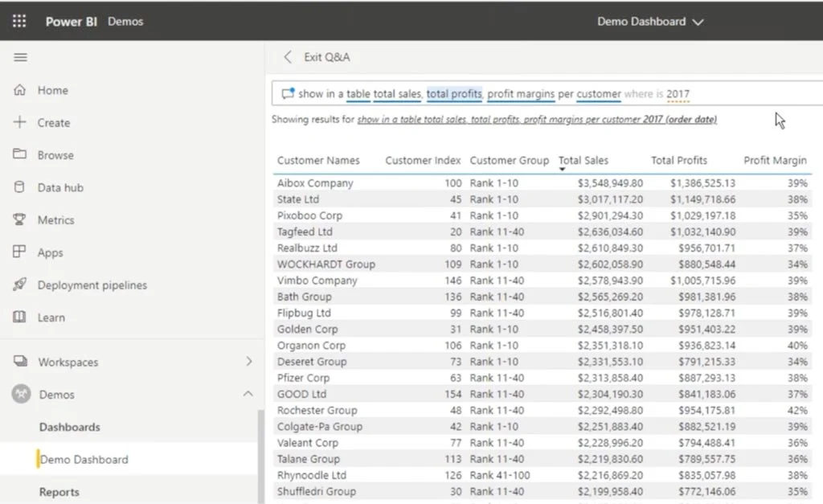Click the Data hub cylinder icon
823x504 pixels.
coord(19,187)
